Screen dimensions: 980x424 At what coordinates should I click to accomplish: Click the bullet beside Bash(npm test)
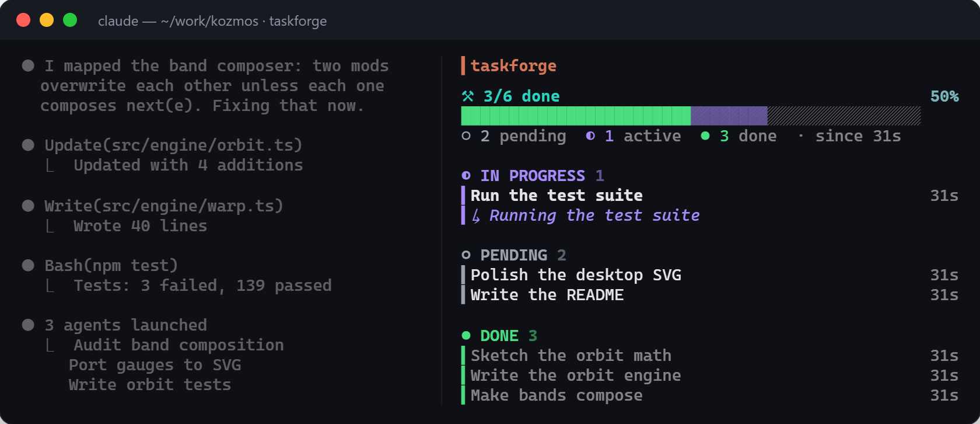pos(28,265)
